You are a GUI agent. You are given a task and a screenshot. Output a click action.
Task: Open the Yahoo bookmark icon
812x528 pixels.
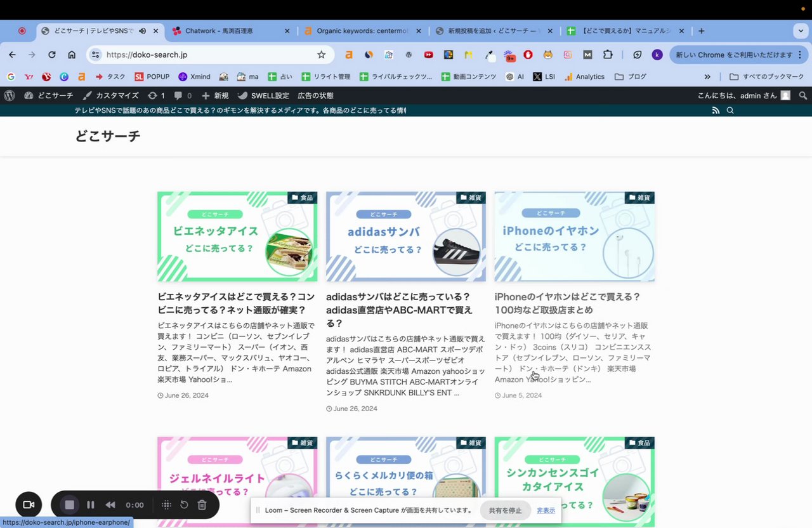coord(29,76)
